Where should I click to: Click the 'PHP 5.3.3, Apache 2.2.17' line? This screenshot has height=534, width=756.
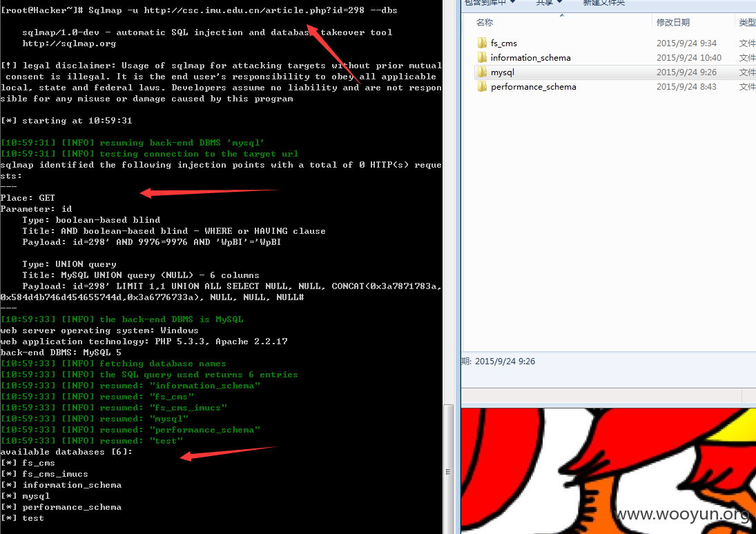click(x=144, y=342)
